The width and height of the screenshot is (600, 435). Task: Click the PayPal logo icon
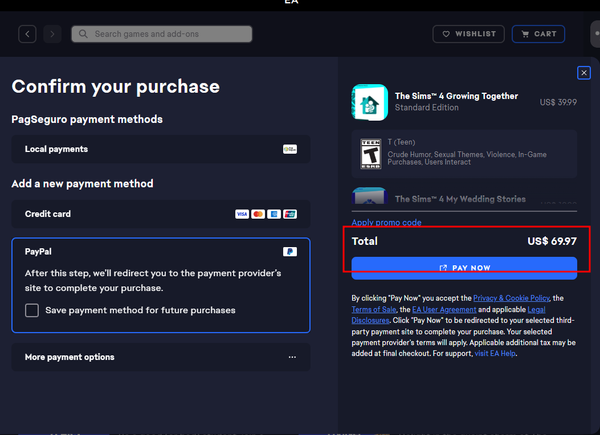290,252
